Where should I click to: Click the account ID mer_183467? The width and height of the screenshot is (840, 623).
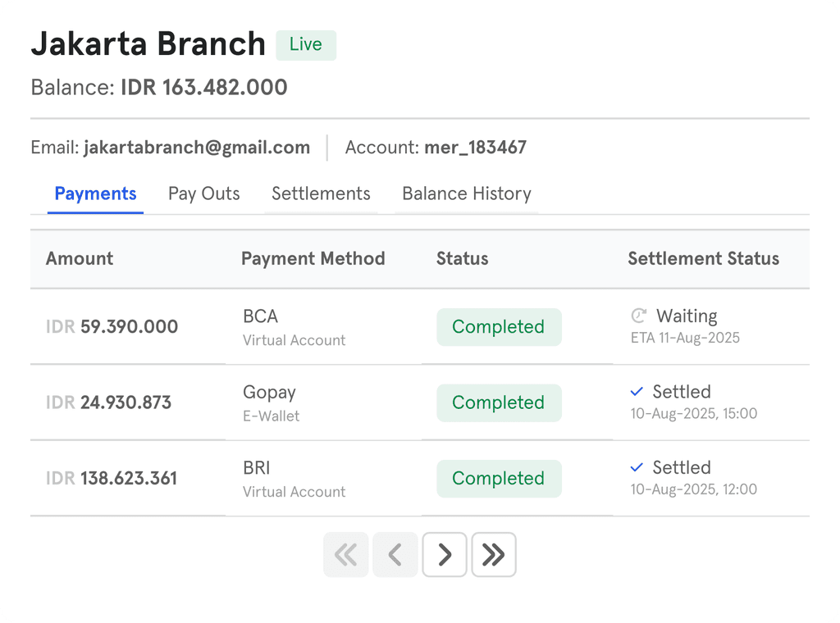coord(475,148)
